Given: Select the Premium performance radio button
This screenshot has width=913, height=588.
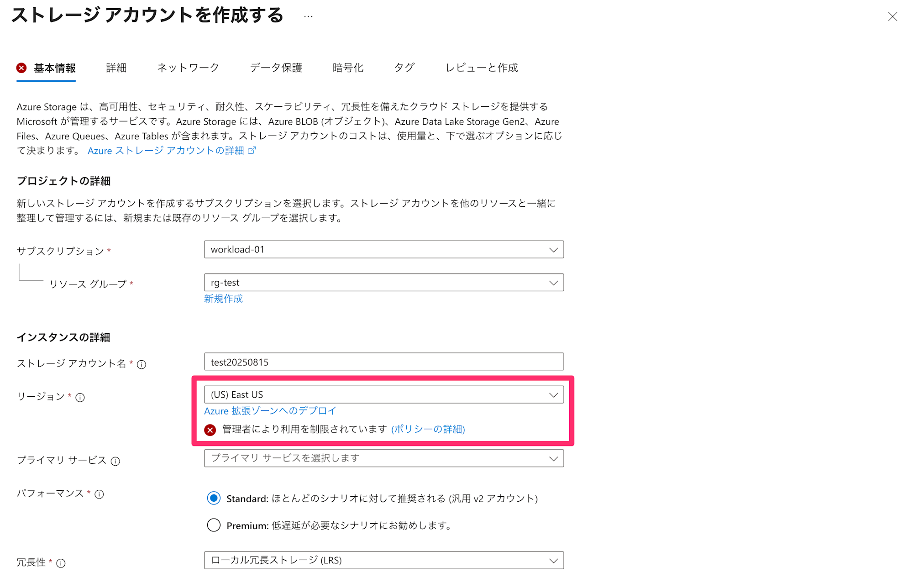Looking at the screenshot, I should (x=214, y=525).
